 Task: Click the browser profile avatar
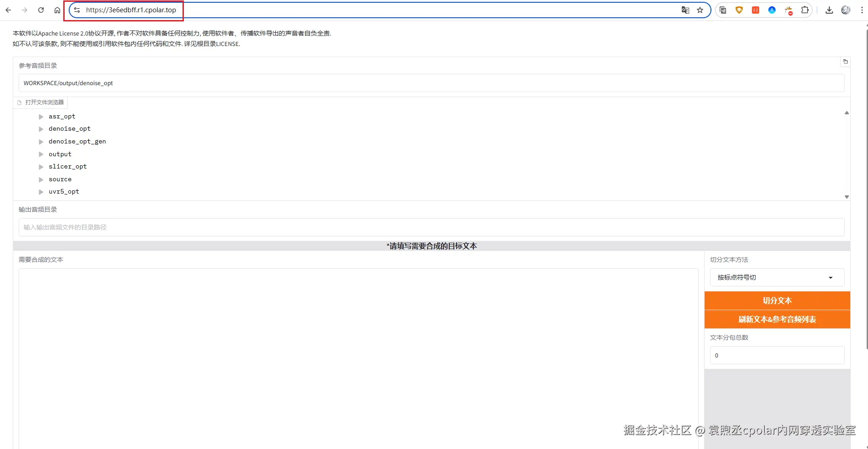pos(846,10)
